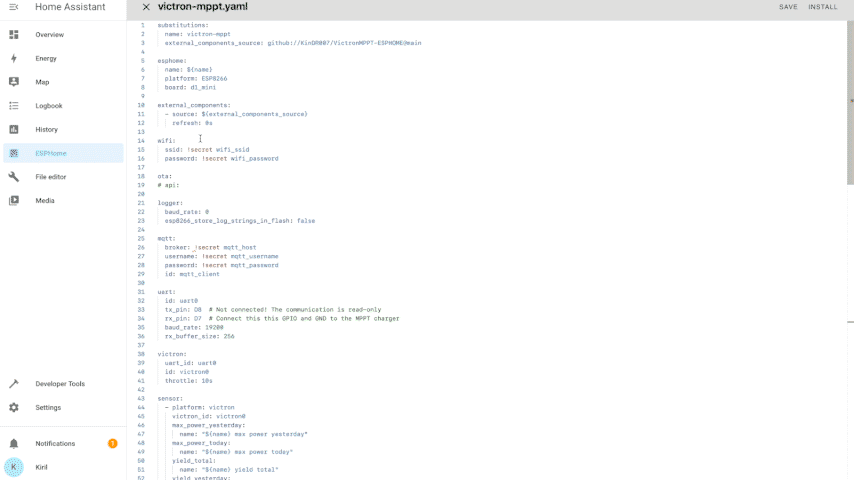Click the 'board: d1_mini' line
The image size is (854, 480).
click(x=190, y=87)
